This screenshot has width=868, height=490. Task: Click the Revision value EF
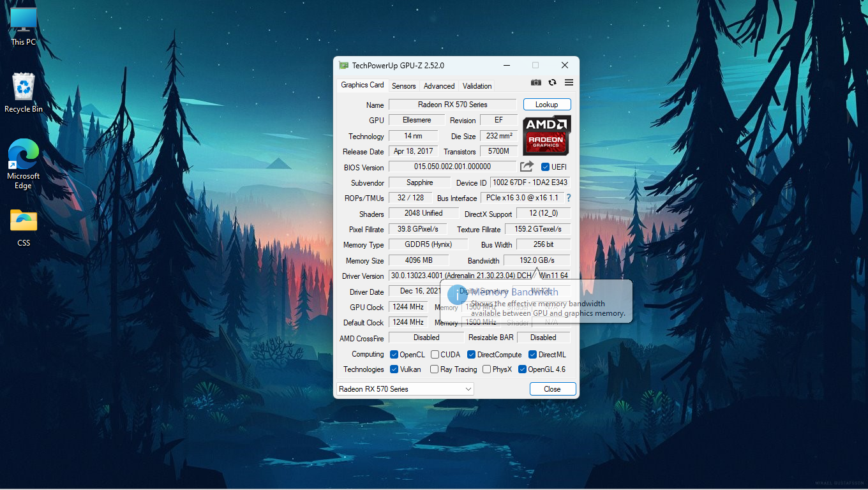(498, 120)
